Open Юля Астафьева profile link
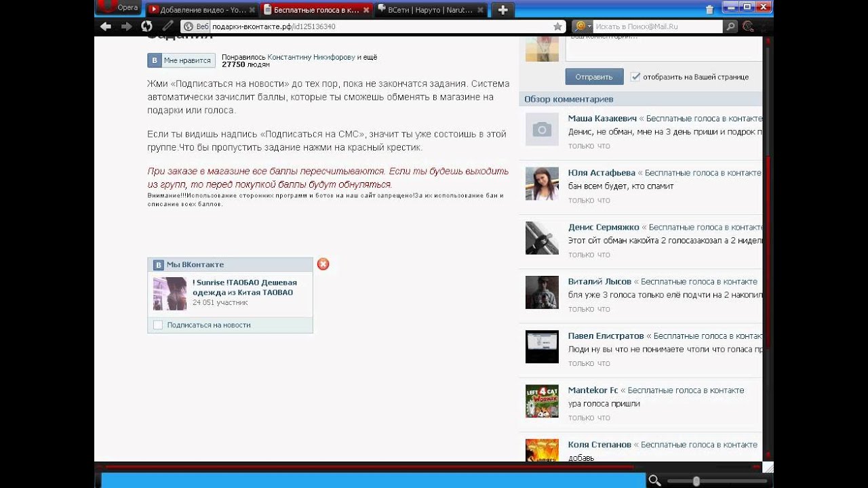This screenshot has height=488, width=868. (x=601, y=173)
